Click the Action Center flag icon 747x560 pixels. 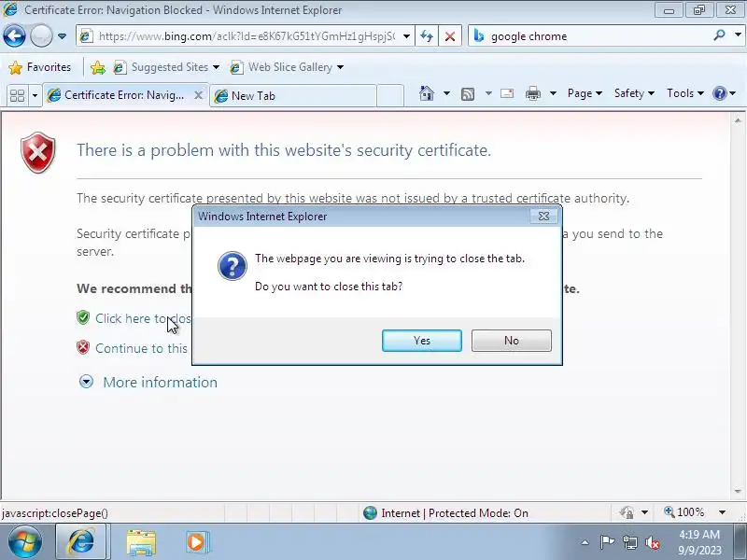pyautogui.click(x=606, y=542)
